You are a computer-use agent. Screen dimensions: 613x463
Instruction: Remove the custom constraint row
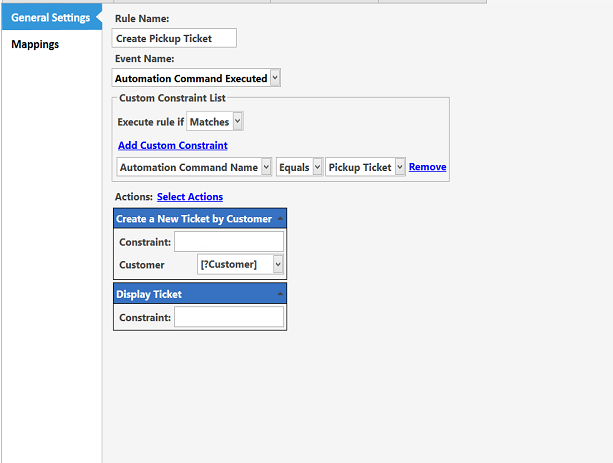coord(427,167)
